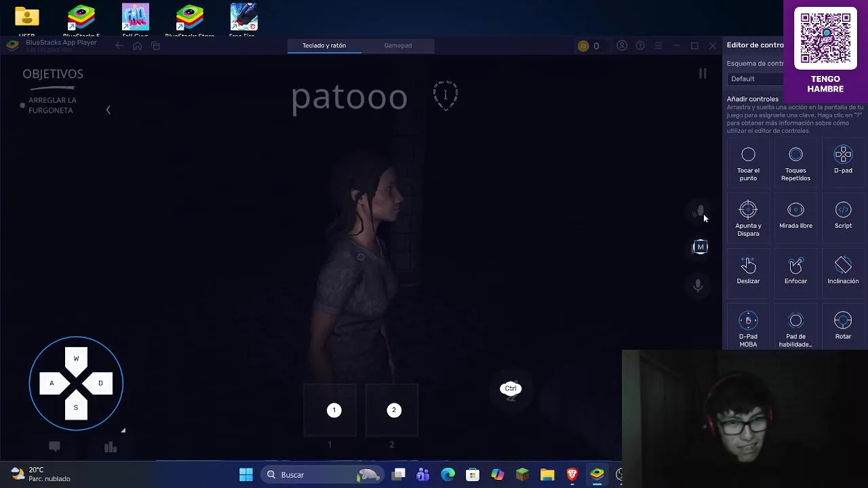Collapse the Objetivos panel arrow
Screen dimensions: 868x488
tap(108, 110)
